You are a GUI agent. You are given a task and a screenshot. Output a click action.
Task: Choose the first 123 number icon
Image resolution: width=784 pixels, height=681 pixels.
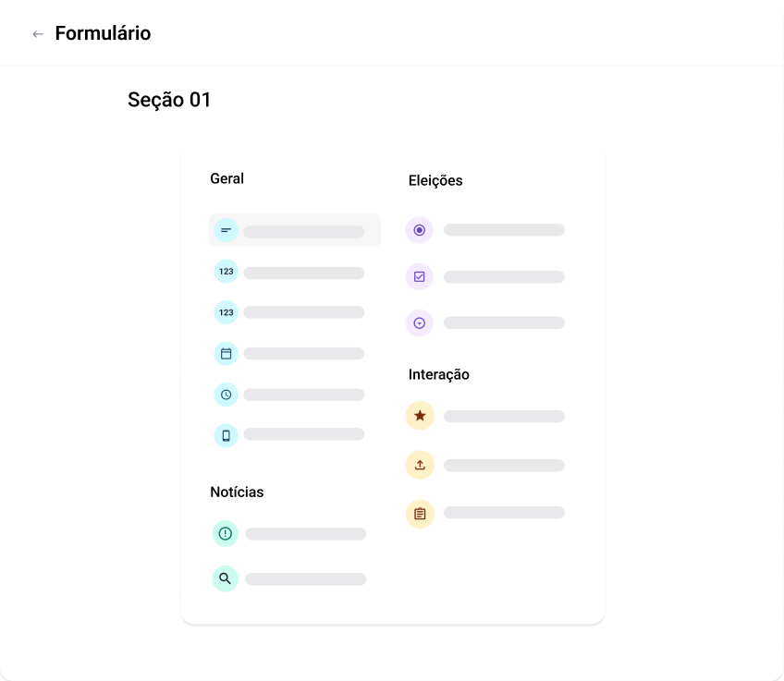click(226, 272)
